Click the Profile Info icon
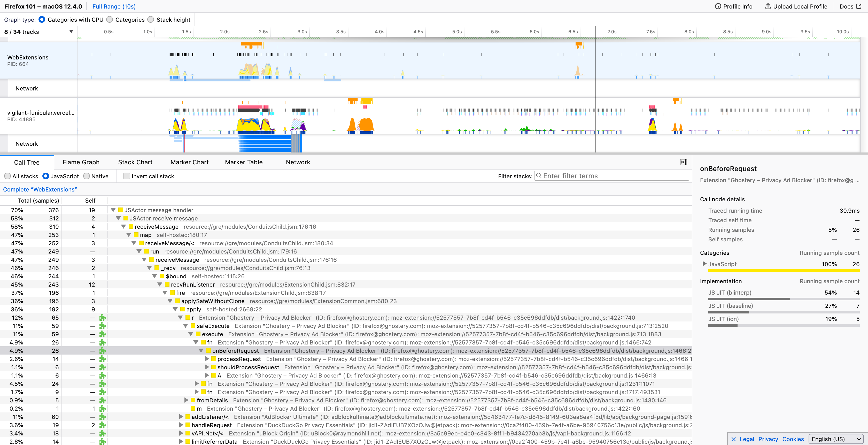 click(x=718, y=6)
